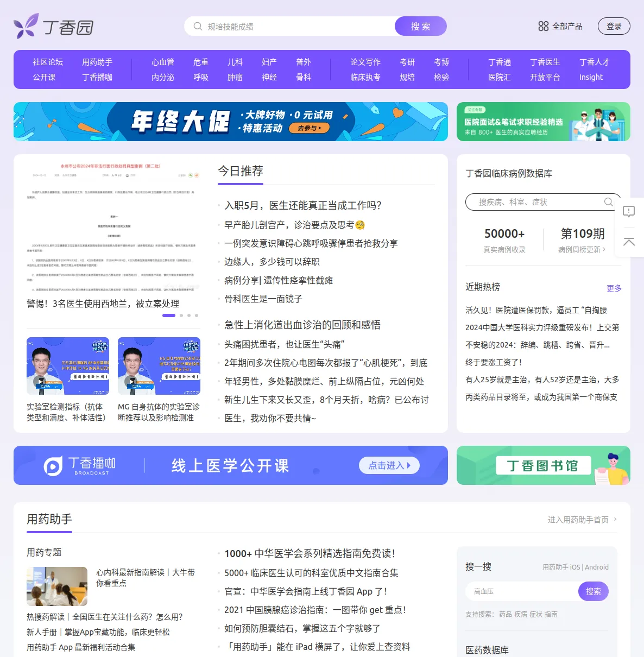Open 丁香人才 in the navigation bar
Screen dimensions: 644x657
pyautogui.click(x=595, y=62)
